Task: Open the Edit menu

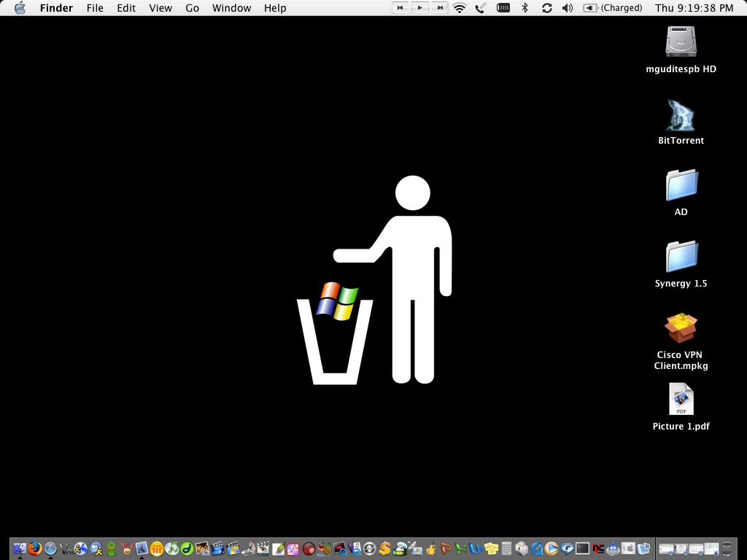Action: point(126,8)
